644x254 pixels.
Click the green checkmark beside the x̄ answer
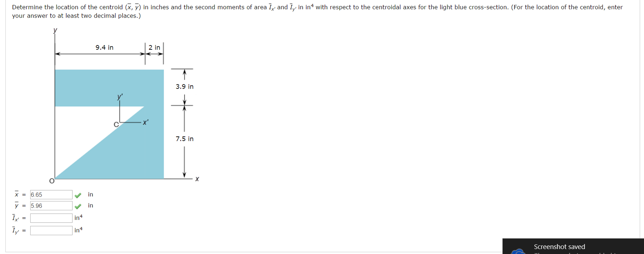pyautogui.click(x=78, y=194)
